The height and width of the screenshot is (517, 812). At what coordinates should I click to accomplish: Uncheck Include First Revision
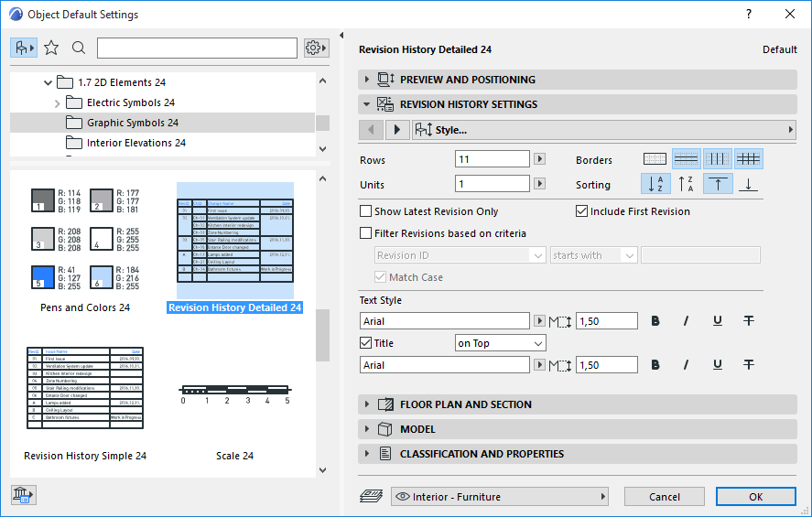tap(581, 211)
